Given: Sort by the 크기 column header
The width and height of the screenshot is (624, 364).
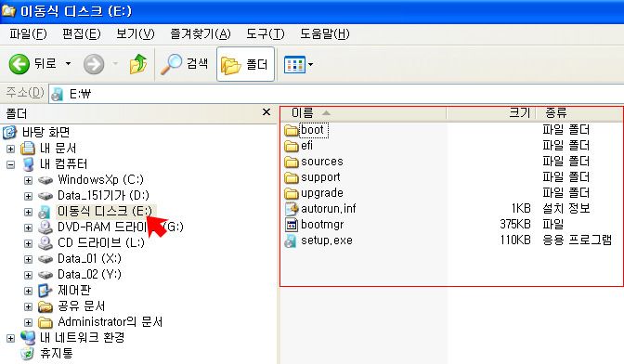Looking at the screenshot, I should [491, 113].
